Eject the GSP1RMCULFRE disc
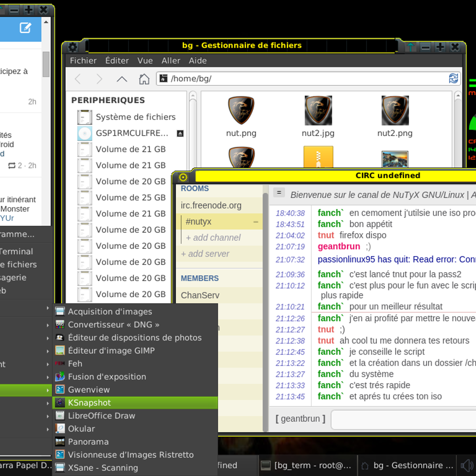 [180, 134]
